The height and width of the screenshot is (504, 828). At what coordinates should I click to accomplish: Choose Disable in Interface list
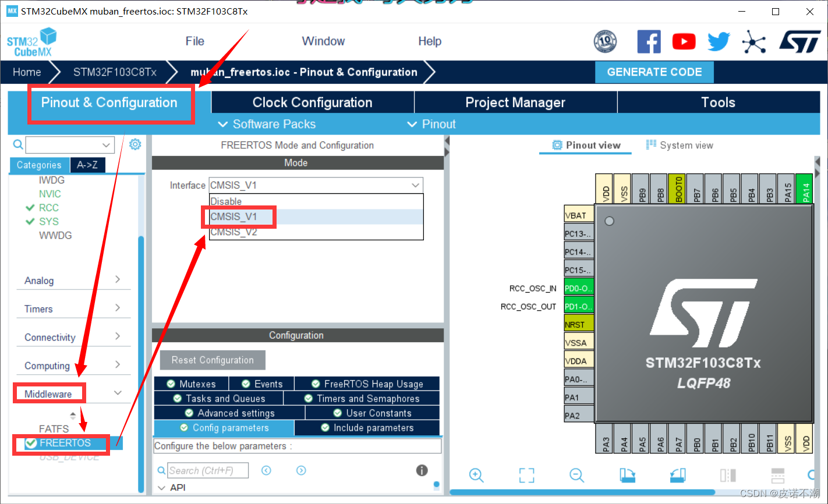pos(316,201)
